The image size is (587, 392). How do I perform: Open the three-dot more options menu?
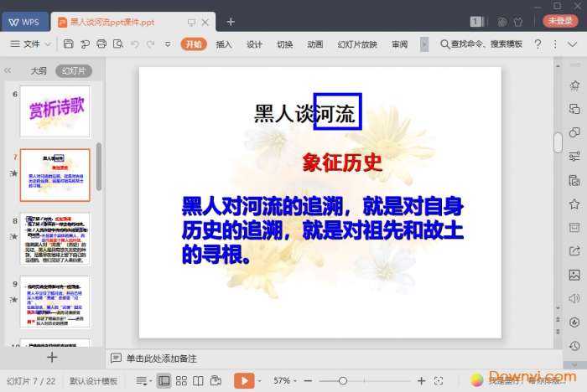(555, 44)
